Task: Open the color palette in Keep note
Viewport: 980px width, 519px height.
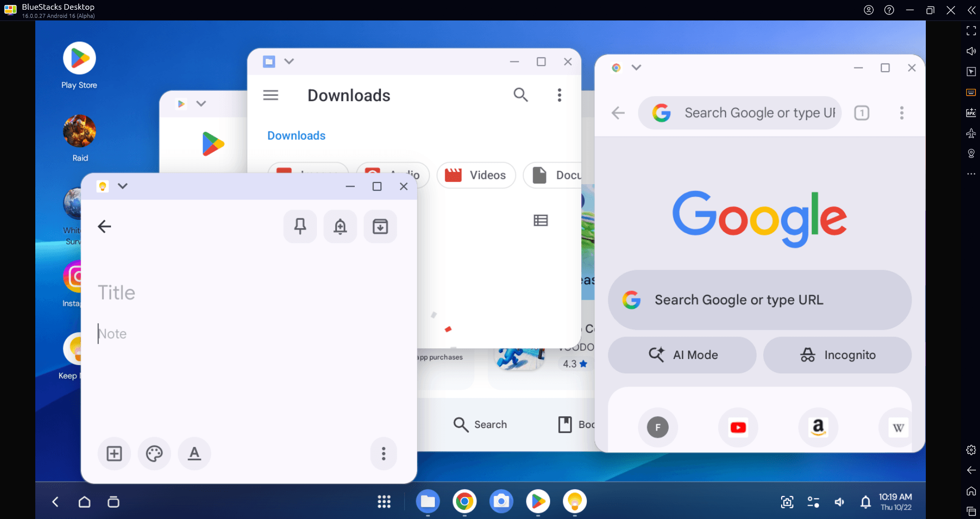Action: click(154, 454)
